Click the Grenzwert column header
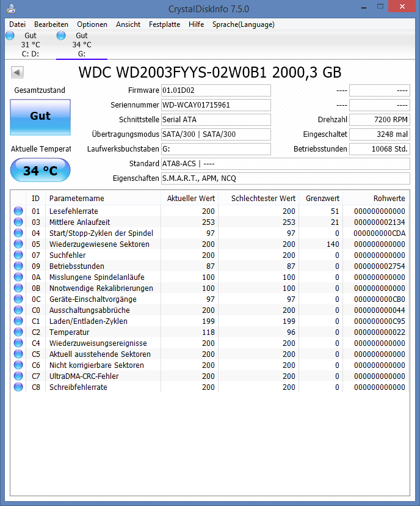 [x=321, y=198]
